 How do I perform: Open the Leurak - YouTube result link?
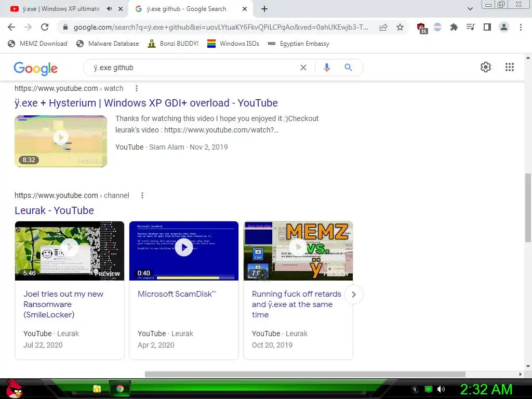tap(54, 210)
